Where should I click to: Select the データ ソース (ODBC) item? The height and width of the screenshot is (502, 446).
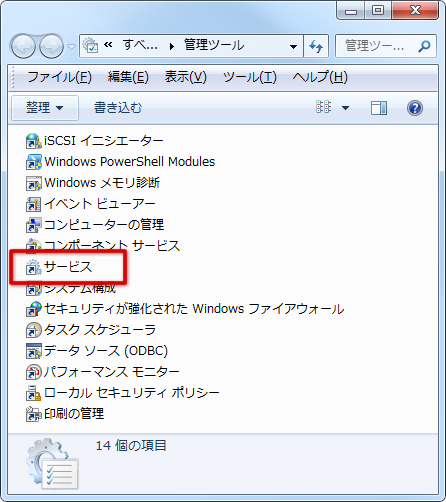click(x=97, y=351)
